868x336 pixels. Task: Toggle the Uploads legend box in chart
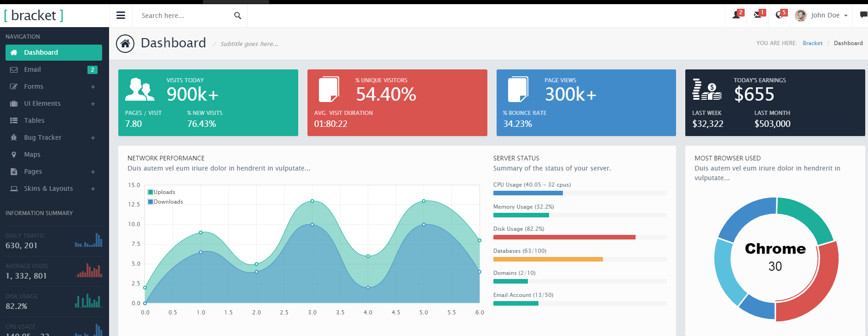pyautogui.click(x=150, y=192)
